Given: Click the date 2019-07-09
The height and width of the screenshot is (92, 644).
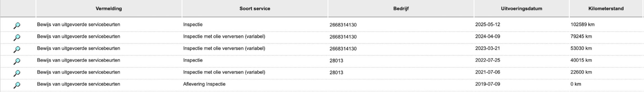Looking at the screenshot, I should 488,84.
